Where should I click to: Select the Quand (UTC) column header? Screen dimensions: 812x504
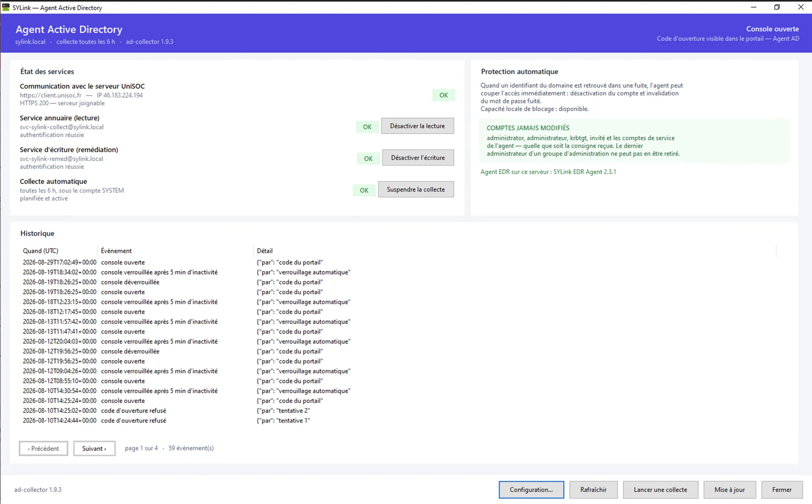pos(58,251)
